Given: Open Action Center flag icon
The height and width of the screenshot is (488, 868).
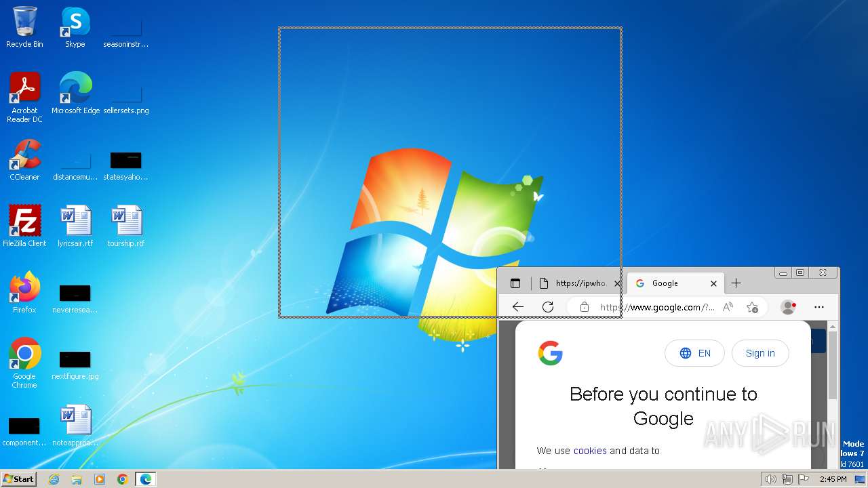Looking at the screenshot, I should coord(804,479).
